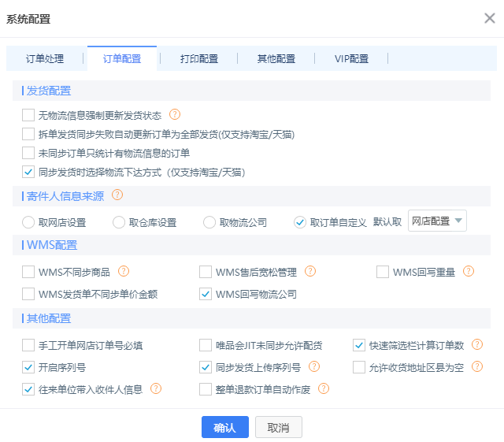
Task: Show help for 快速筛选栏计算订单数
Action: pos(477,344)
